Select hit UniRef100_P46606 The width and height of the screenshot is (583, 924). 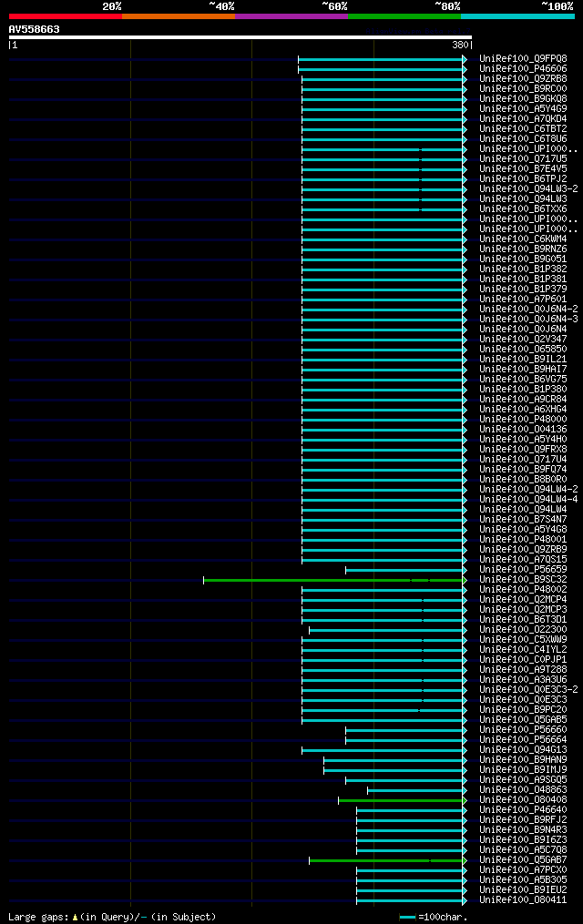(x=523, y=69)
